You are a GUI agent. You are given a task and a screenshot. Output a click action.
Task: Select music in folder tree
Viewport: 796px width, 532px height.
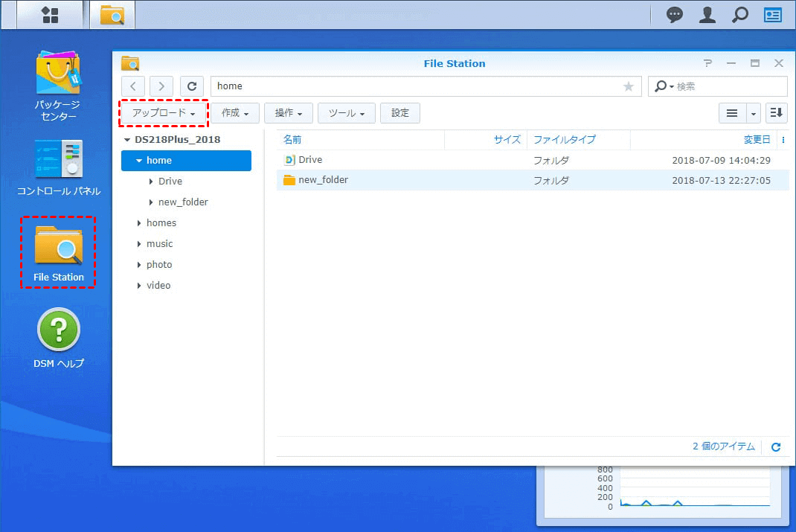point(159,243)
